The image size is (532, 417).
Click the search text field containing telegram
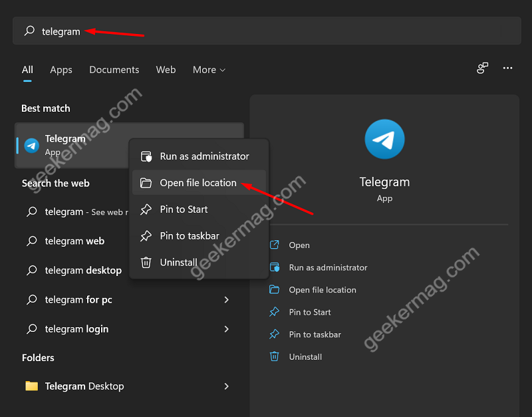(267, 31)
